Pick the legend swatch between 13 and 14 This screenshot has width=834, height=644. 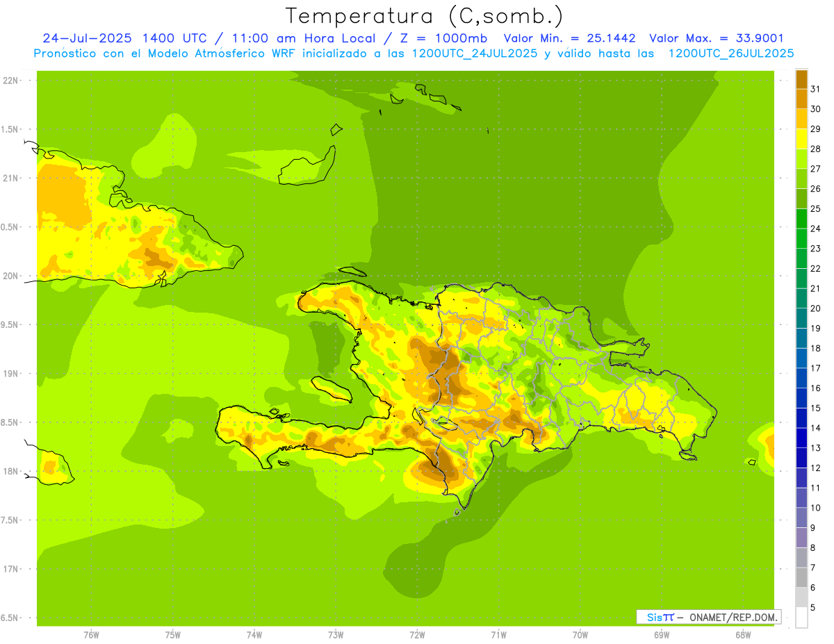coord(801,438)
